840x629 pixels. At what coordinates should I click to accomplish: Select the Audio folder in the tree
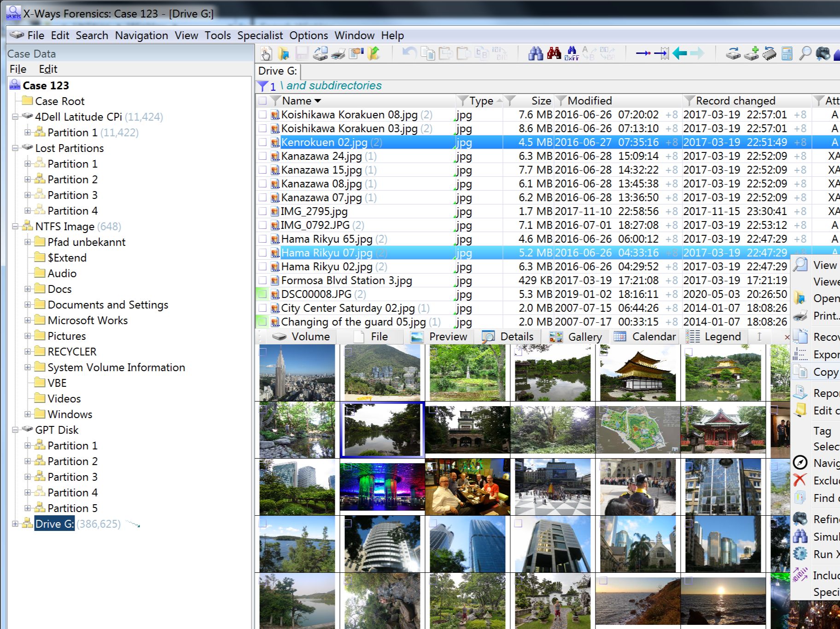62,274
